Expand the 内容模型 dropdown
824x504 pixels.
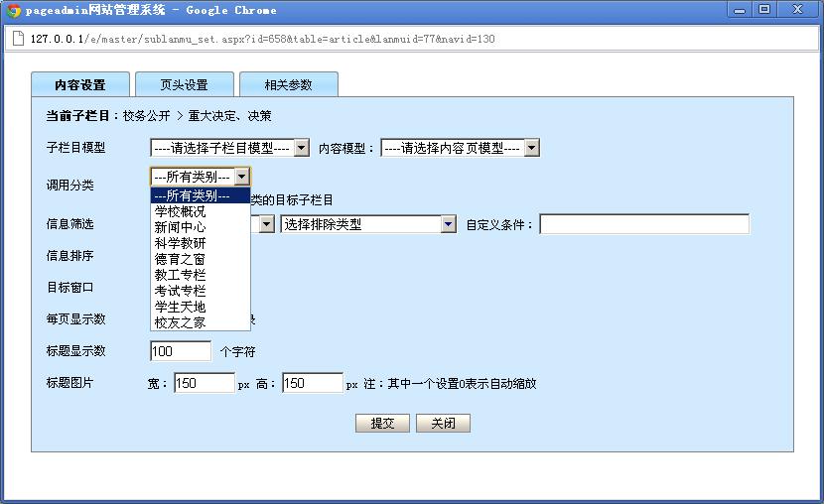tap(460, 148)
